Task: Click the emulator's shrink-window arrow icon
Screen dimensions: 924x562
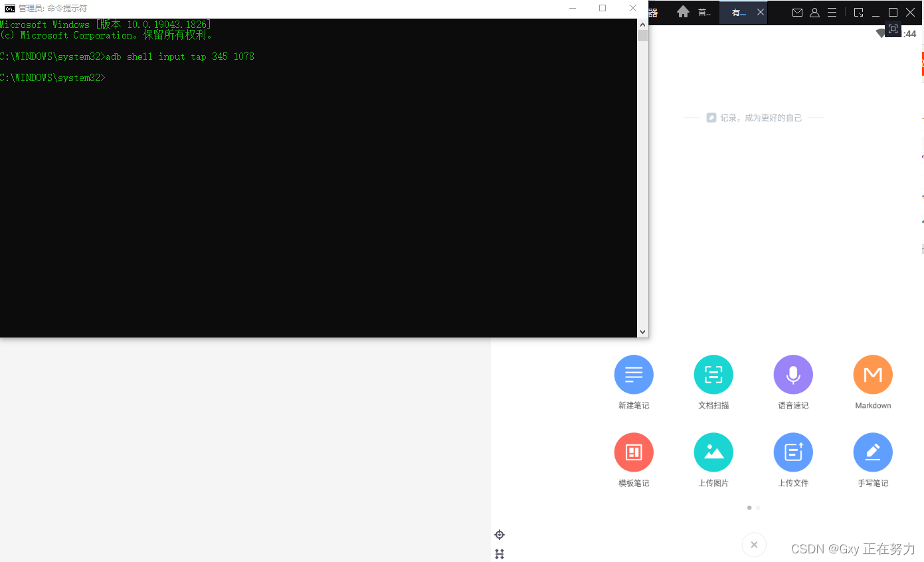Action: click(858, 13)
